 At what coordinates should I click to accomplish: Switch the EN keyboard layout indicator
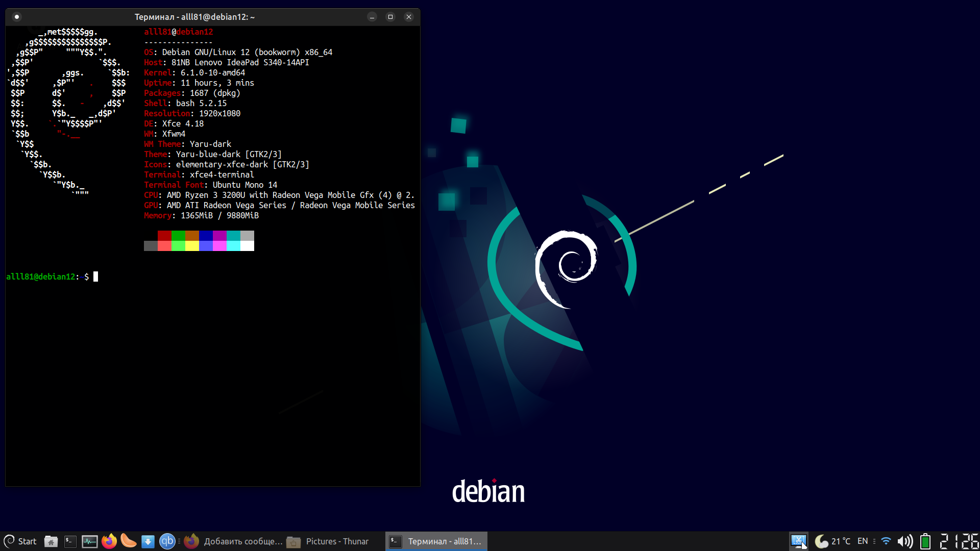(863, 541)
